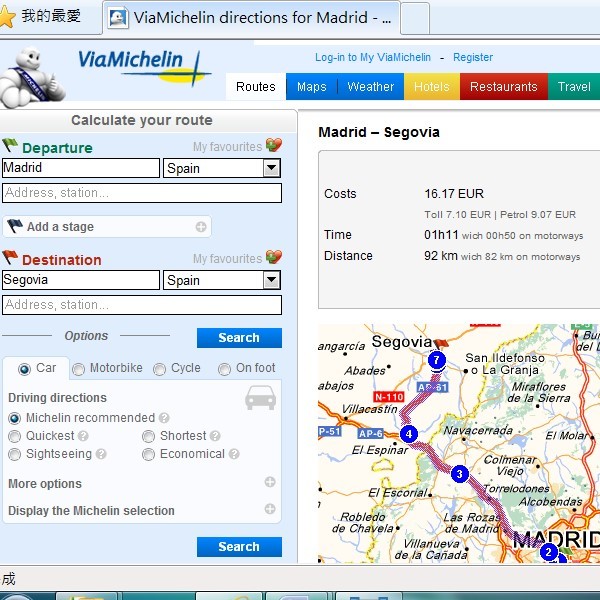The height and width of the screenshot is (600, 600).
Task: Click the Michelin Man mascot logo
Action: tap(32, 76)
